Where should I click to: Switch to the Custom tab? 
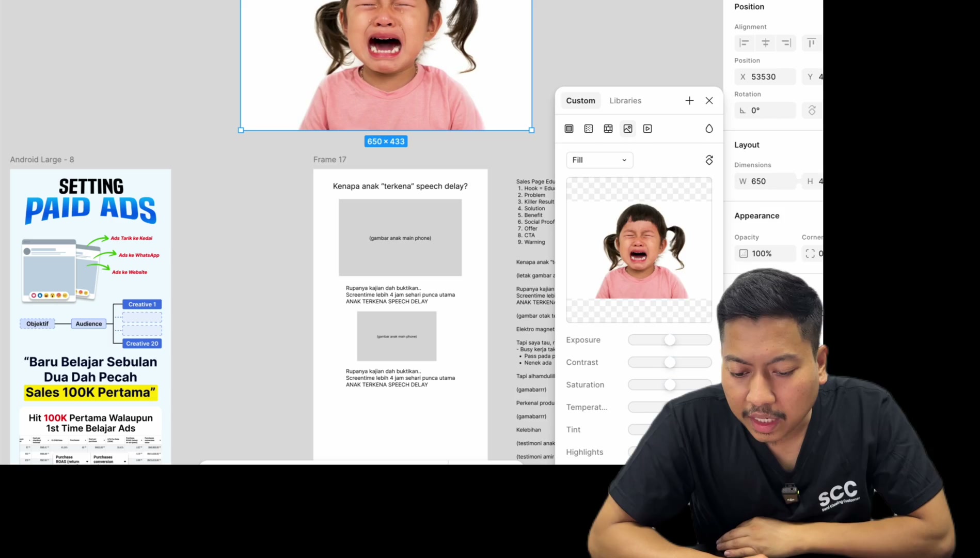[580, 101]
